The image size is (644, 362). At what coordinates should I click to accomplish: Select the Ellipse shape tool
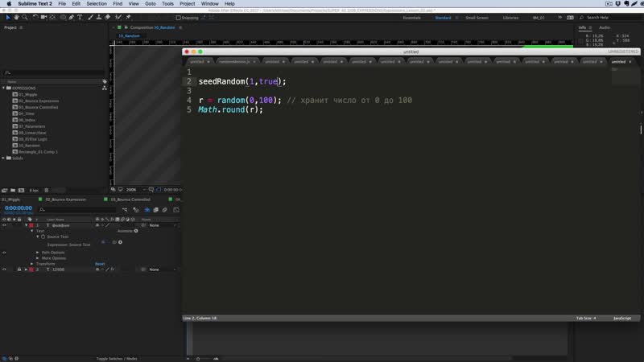63,17
